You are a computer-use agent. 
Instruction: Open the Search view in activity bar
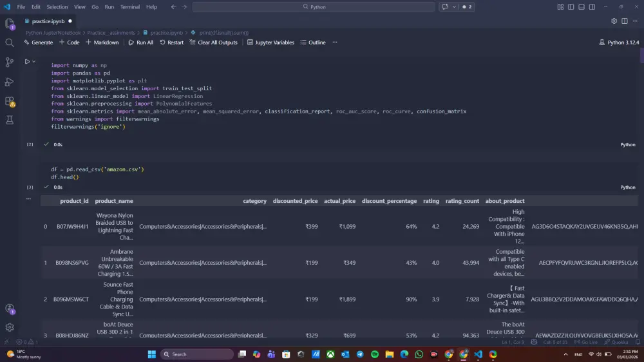[10, 43]
